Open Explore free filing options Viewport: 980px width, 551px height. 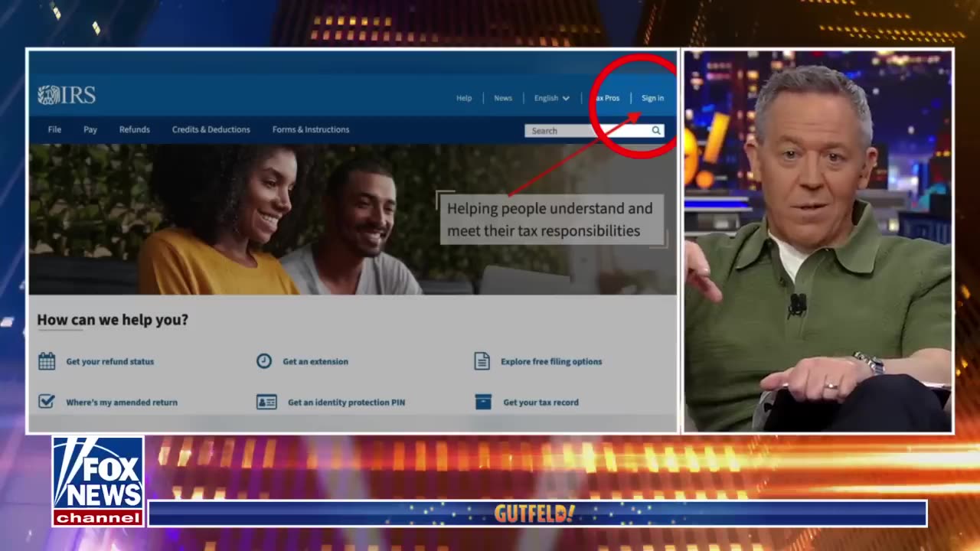pos(551,361)
